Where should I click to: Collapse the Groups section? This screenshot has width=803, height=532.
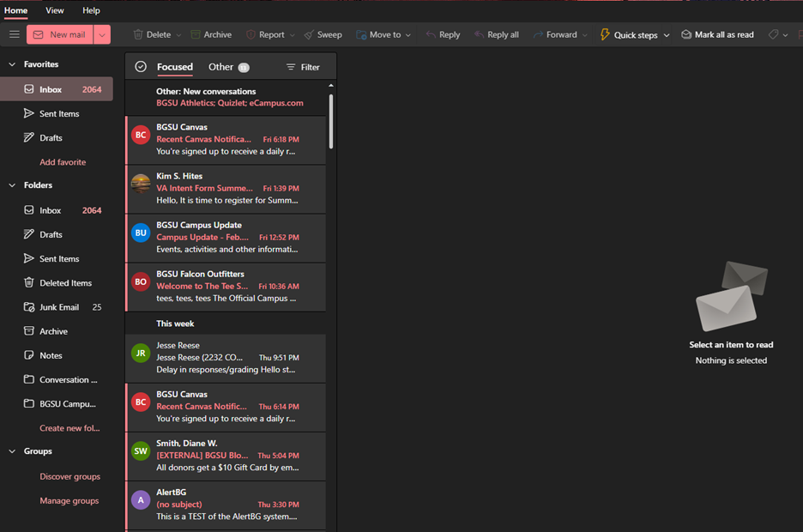(12, 451)
